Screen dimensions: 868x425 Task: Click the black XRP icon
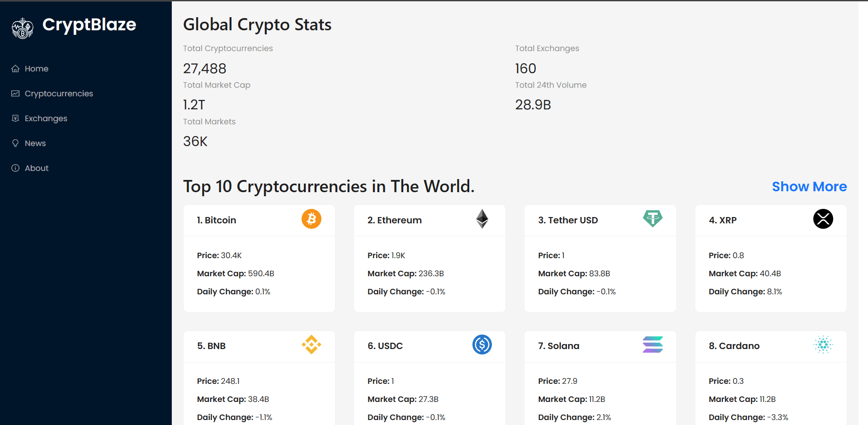pos(823,219)
